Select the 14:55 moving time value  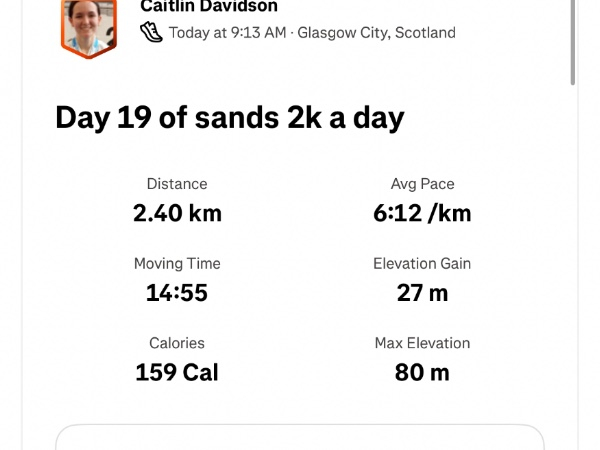click(x=177, y=293)
